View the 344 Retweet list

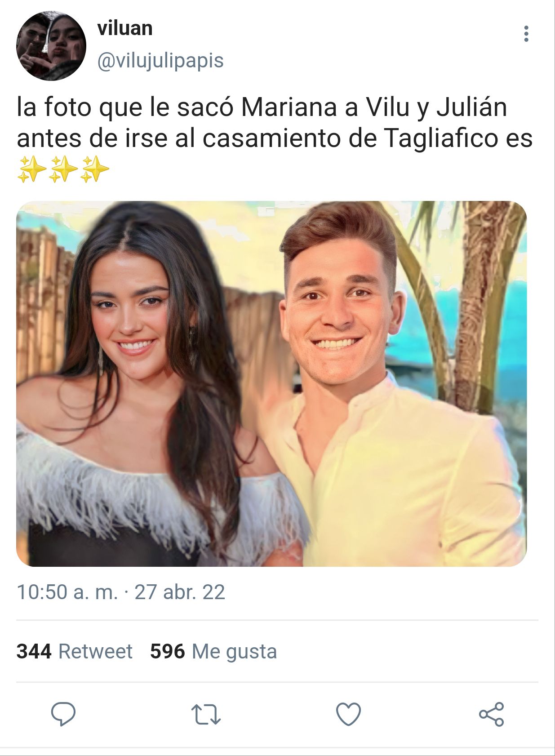click(75, 651)
